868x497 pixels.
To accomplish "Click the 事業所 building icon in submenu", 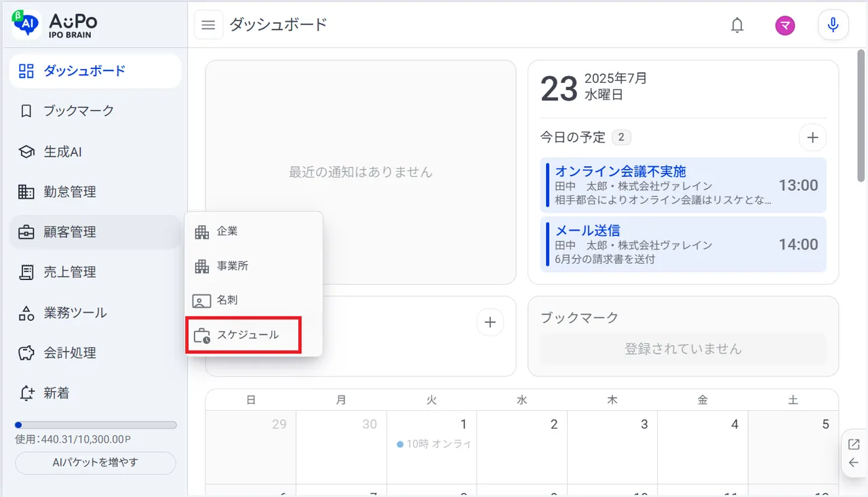I will pyautogui.click(x=201, y=266).
